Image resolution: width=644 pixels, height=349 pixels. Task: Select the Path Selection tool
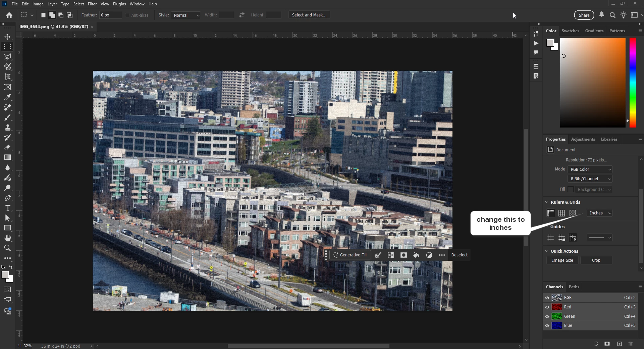coord(7,218)
